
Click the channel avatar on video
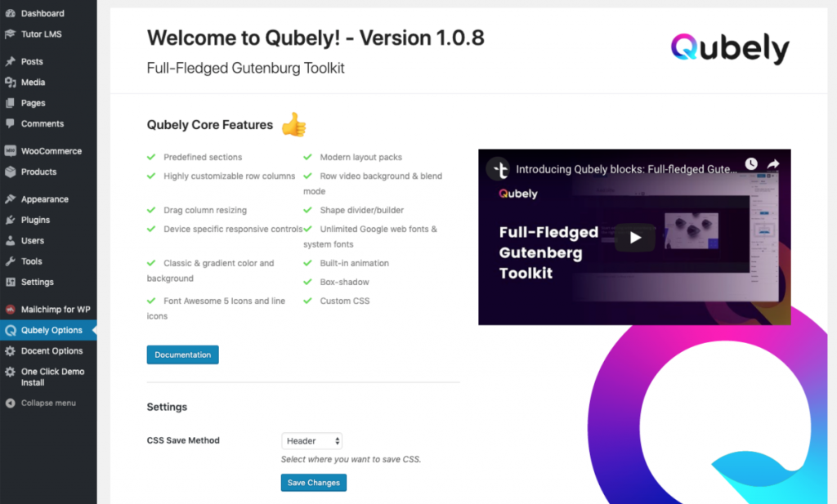498,169
